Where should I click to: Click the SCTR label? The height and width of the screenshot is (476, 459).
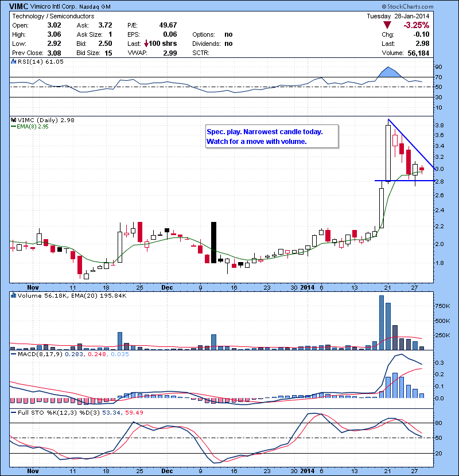tap(201, 53)
